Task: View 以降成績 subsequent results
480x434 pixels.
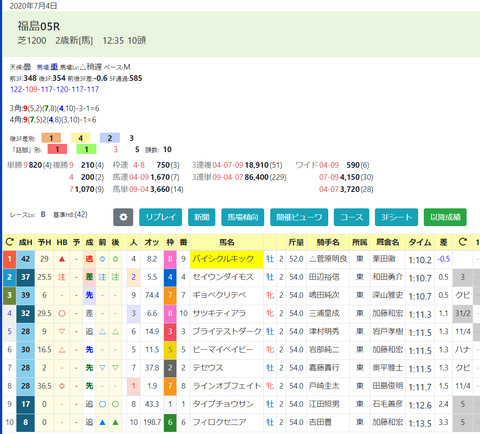Action: point(445,217)
